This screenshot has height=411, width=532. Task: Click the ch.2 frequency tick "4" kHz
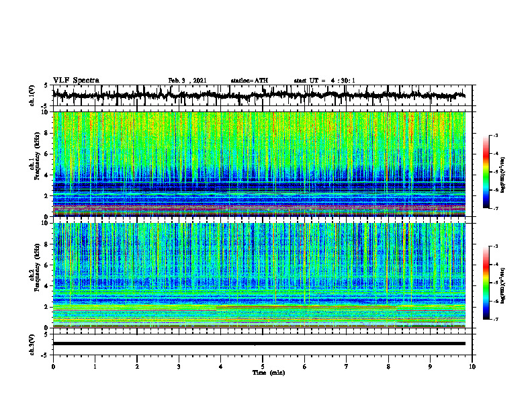(48, 286)
